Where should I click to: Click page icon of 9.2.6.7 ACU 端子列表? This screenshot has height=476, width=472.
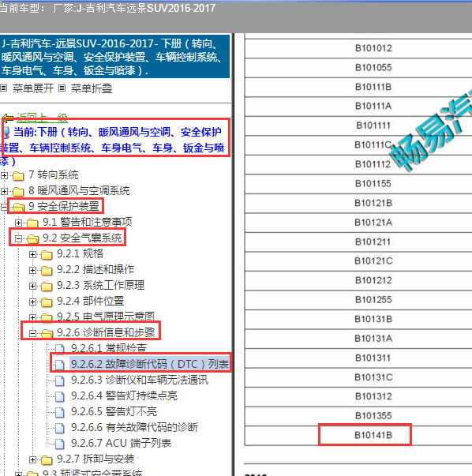click(x=60, y=444)
